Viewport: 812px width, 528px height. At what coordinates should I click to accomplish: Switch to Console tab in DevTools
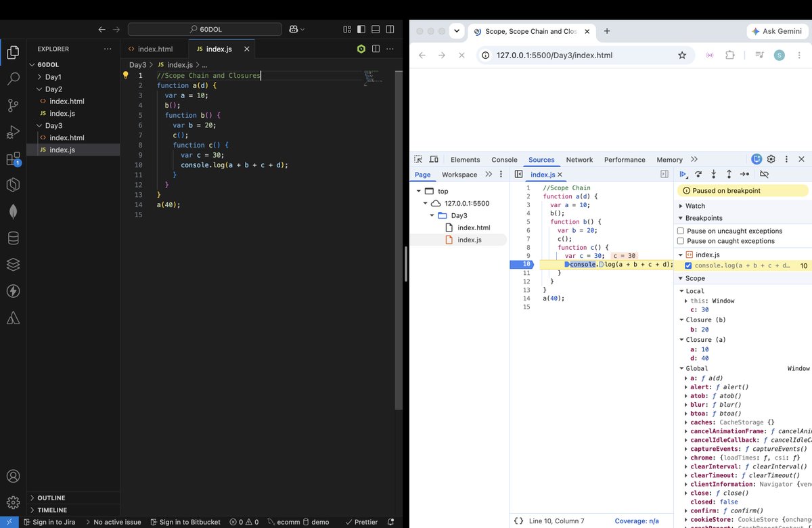click(504, 160)
